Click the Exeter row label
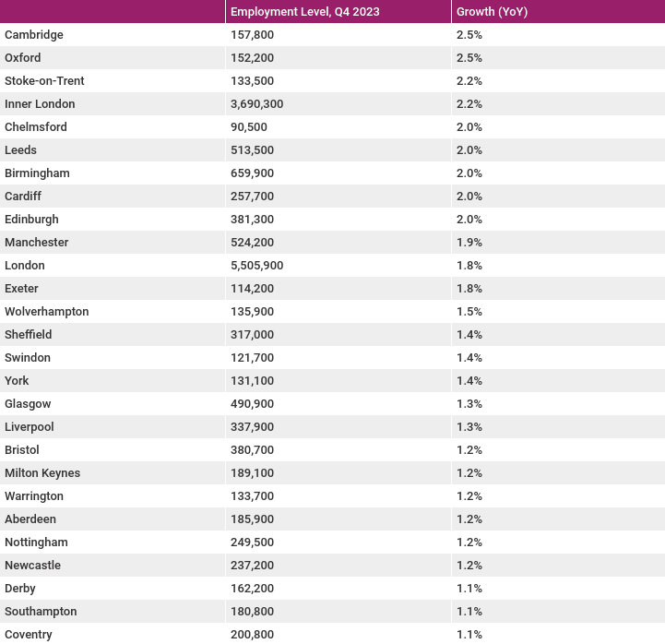The width and height of the screenshot is (665, 644). (x=21, y=289)
